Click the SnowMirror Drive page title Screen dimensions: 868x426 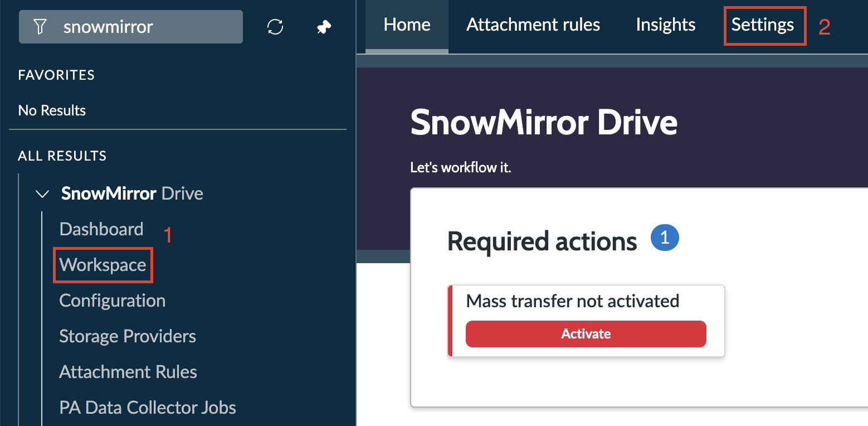544,122
